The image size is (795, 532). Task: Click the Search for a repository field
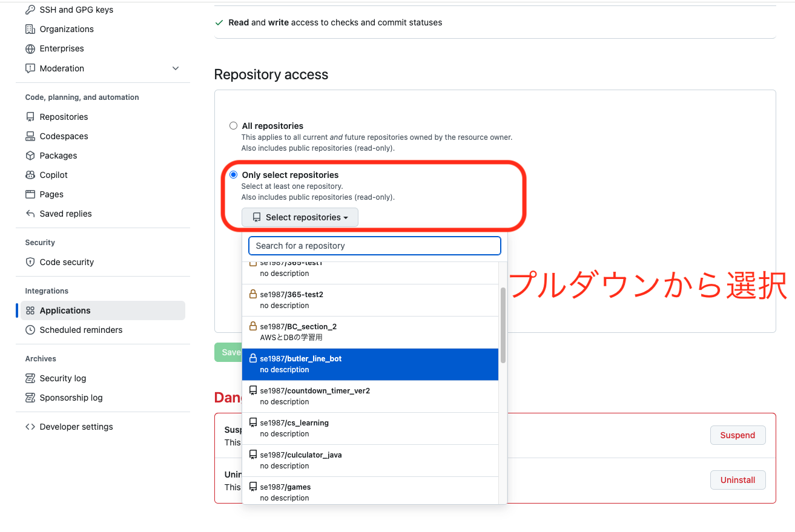[x=374, y=245]
